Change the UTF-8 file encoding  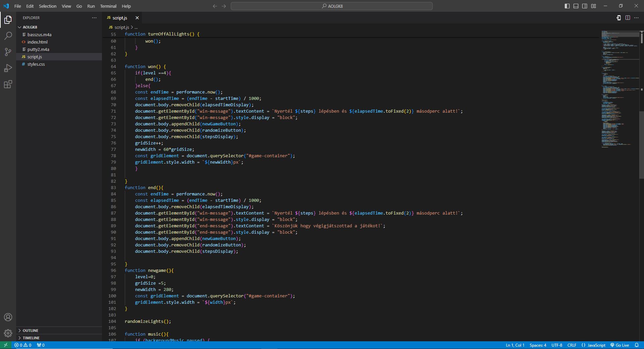[x=557, y=345]
